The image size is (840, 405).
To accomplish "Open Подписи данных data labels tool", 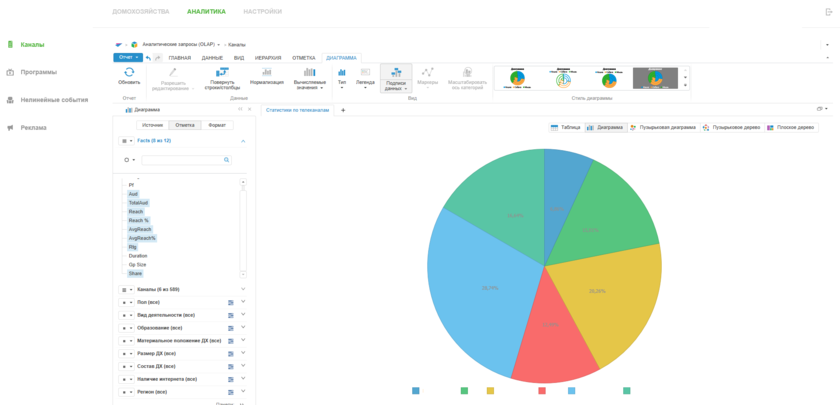I will (396, 74).
